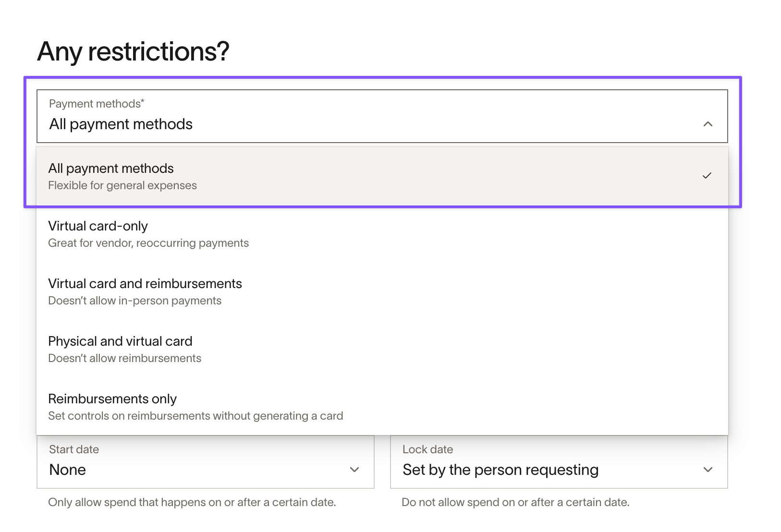Screen dimensions: 781x532
Task: Pick Physical and virtual card option
Action: (x=382, y=349)
